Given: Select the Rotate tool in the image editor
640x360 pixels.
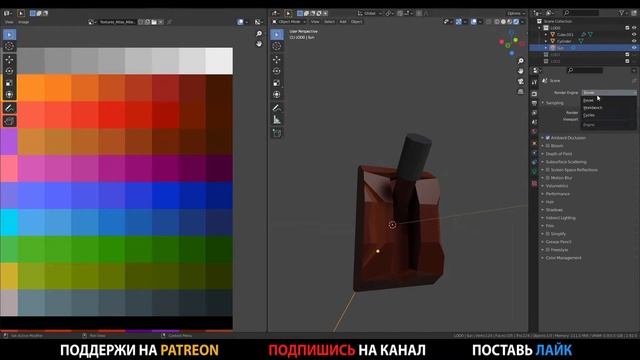Looking at the screenshot, I should pyautogui.click(x=9, y=71).
